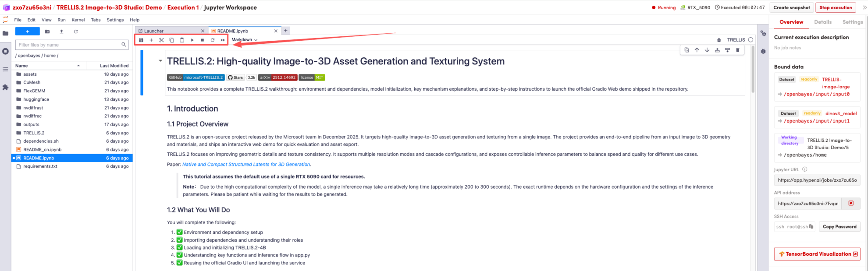Delete the cell with the trash icon
This screenshot has height=271, width=868.
738,50
